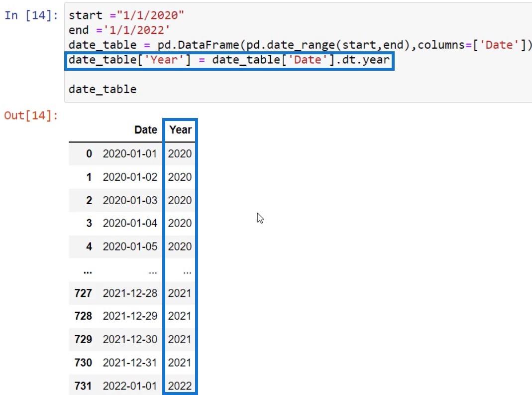Select date cell 2021-12-30
Image resolution: width=532 pixels, height=395 pixels.
click(x=130, y=339)
